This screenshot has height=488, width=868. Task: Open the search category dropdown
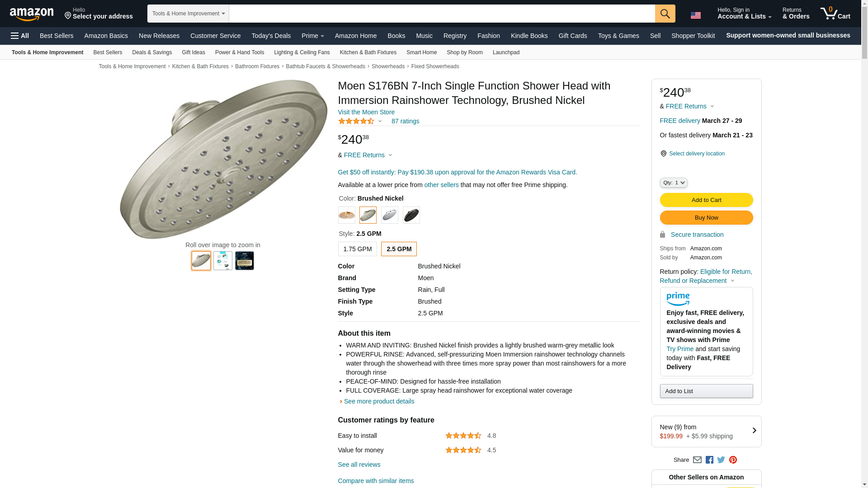[188, 14]
